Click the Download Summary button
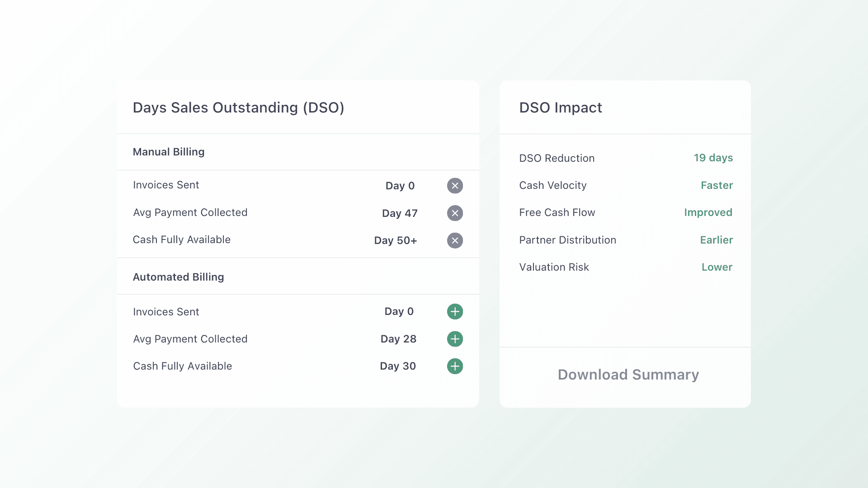Screen dimensions: 868x488 click(x=628, y=375)
